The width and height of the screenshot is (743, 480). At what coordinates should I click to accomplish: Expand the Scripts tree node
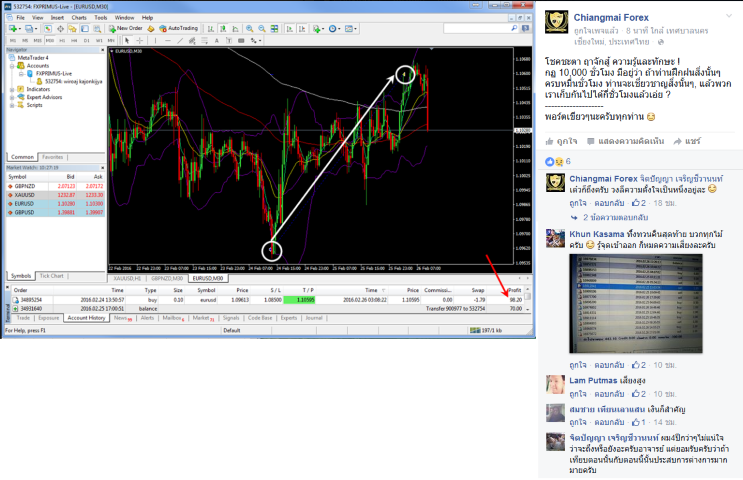coord(12,105)
